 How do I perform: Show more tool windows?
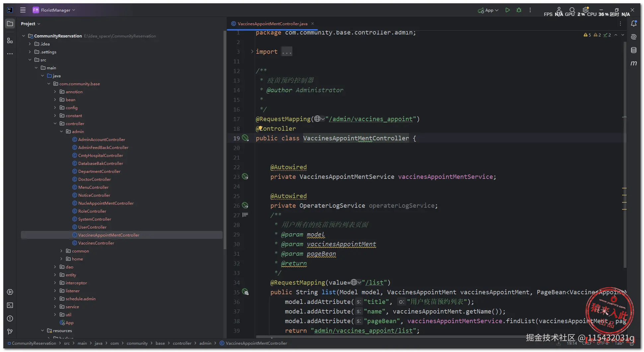click(10, 53)
